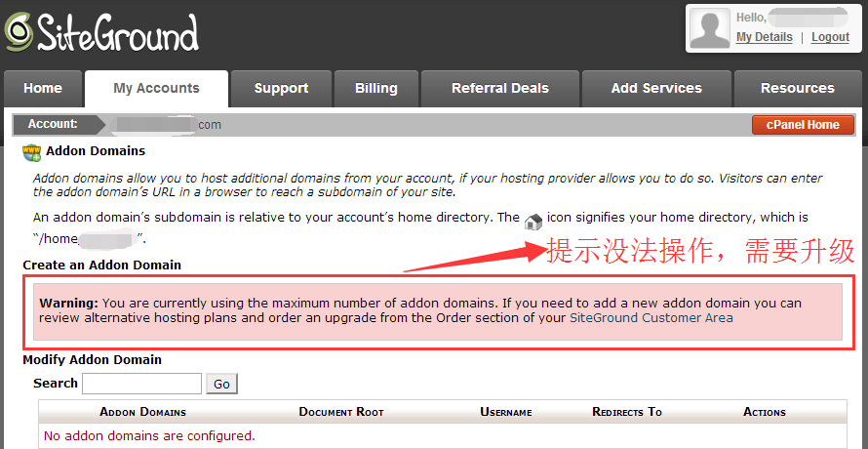Click "No addon domains are configured." text
Image resolution: width=868 pixels, height=449 pixels.
click(149, 435)
